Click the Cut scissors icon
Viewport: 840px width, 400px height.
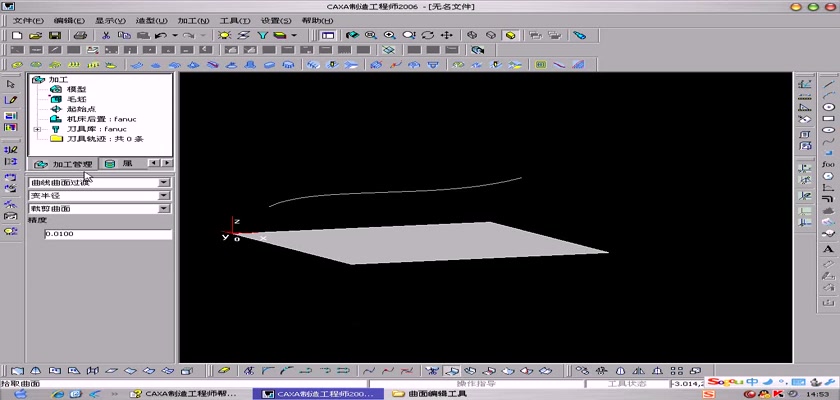coord(106,35)
